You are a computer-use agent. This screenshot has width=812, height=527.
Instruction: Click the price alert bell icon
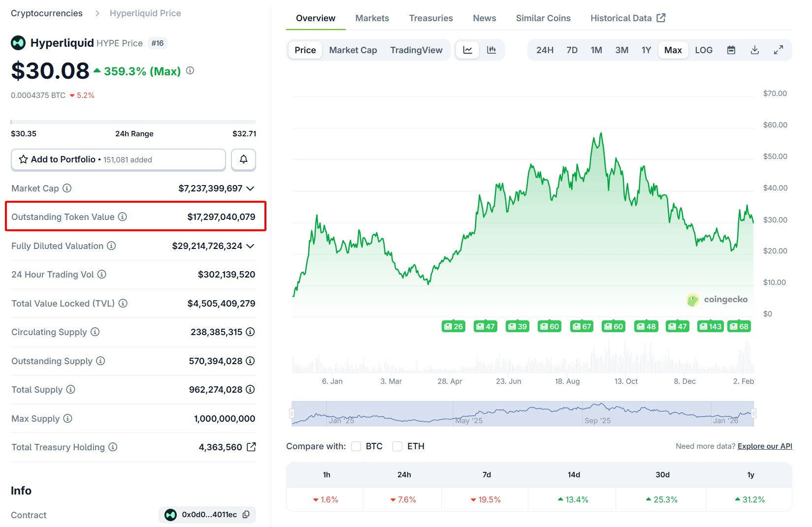click(243, 159)
